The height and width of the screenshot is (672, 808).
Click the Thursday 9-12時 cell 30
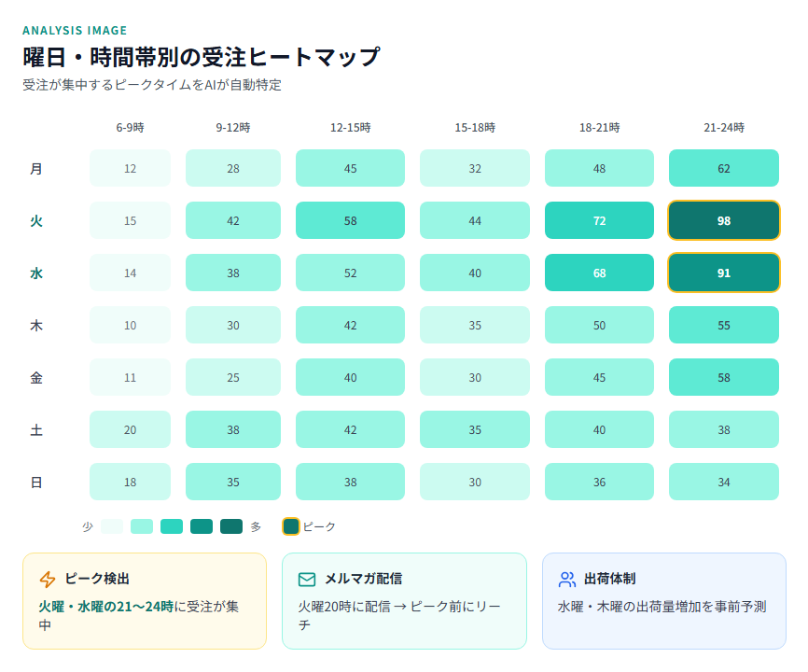click(x=233, y=325)
